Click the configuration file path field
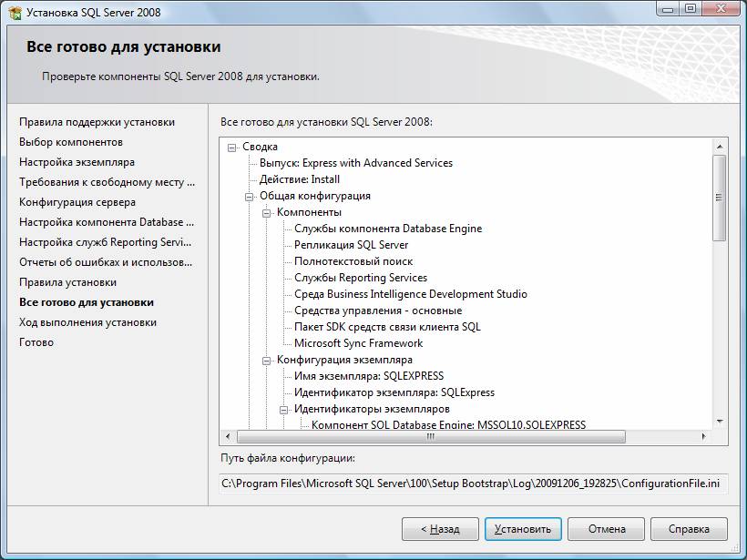Viewport: 747px width, 560px height. click(472, 483)
